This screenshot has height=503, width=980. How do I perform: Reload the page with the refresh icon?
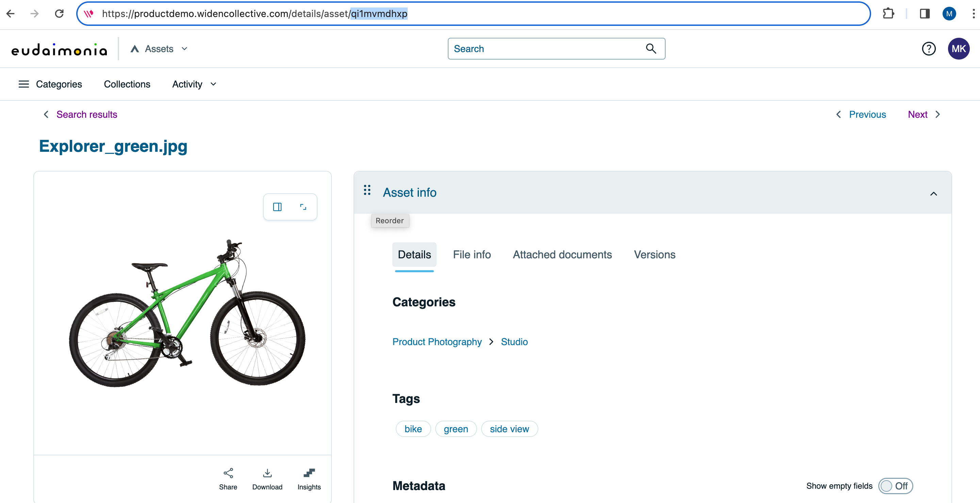[59, 14]
